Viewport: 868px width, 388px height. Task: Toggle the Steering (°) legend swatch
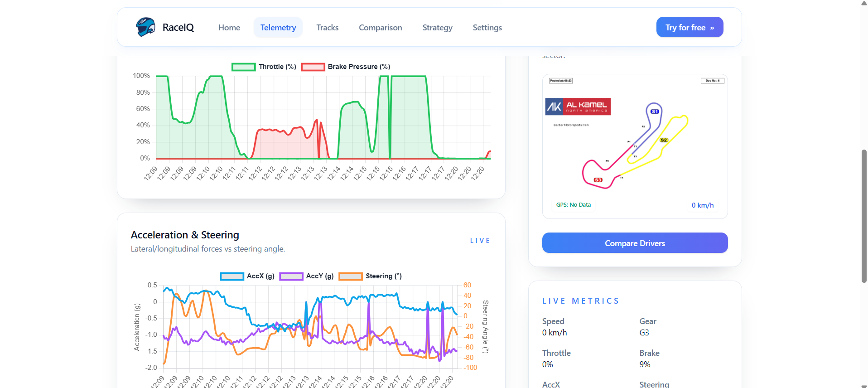[x=351, y=276]
